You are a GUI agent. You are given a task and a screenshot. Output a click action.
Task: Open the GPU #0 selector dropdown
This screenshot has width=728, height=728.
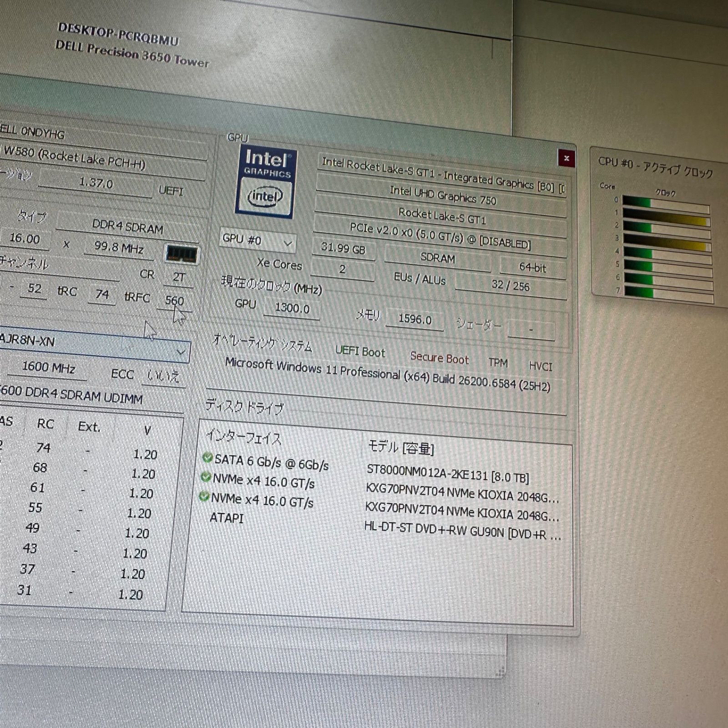coord(258,240)
